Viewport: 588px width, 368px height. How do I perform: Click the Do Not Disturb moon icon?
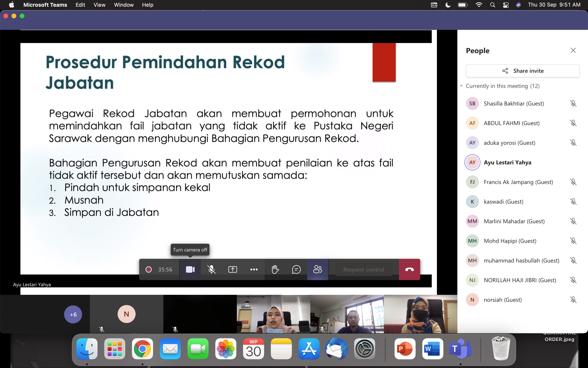pos(448,5)
